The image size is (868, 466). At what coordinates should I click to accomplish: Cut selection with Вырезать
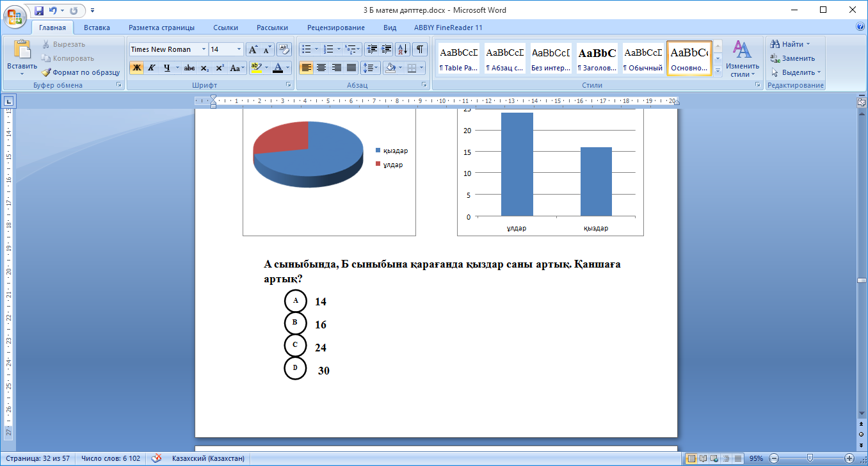[x=64, y=44]
